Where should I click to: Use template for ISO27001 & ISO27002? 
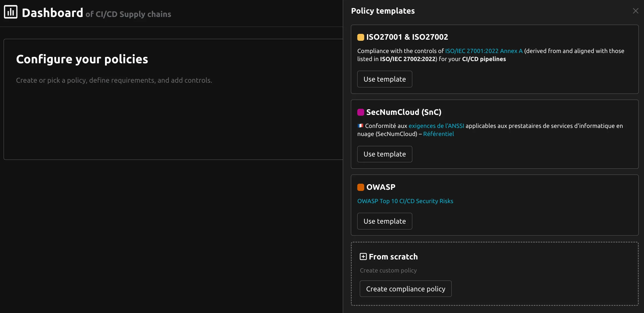point(385,79)
